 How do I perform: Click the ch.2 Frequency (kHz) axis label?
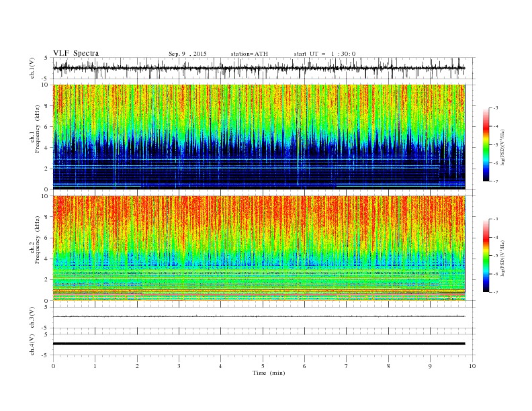point(35,240)
